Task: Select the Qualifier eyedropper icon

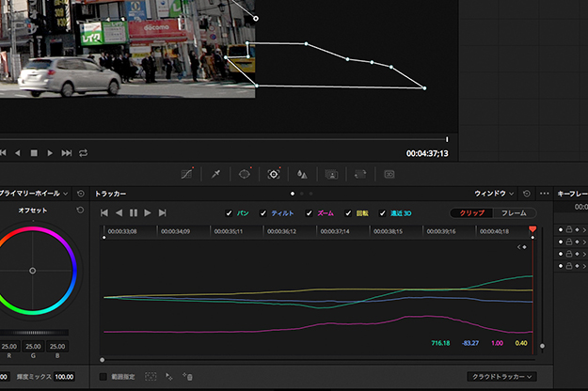Action: pyautogui.click(x=215, y=174)
